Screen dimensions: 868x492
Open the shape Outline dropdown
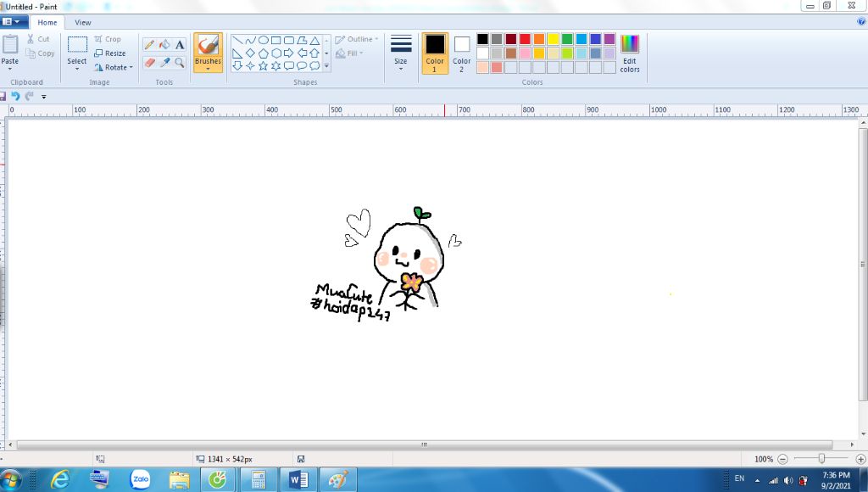coord(357,39)
